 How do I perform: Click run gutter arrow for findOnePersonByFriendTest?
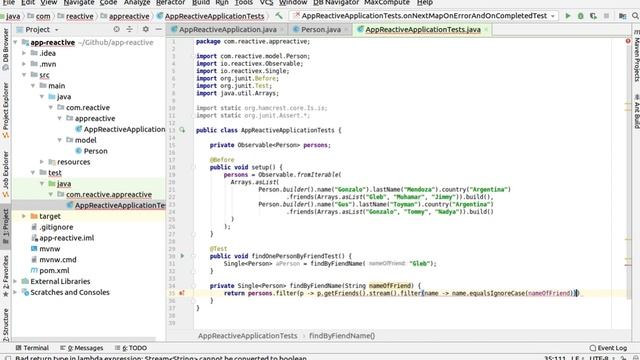coord(182,256)
